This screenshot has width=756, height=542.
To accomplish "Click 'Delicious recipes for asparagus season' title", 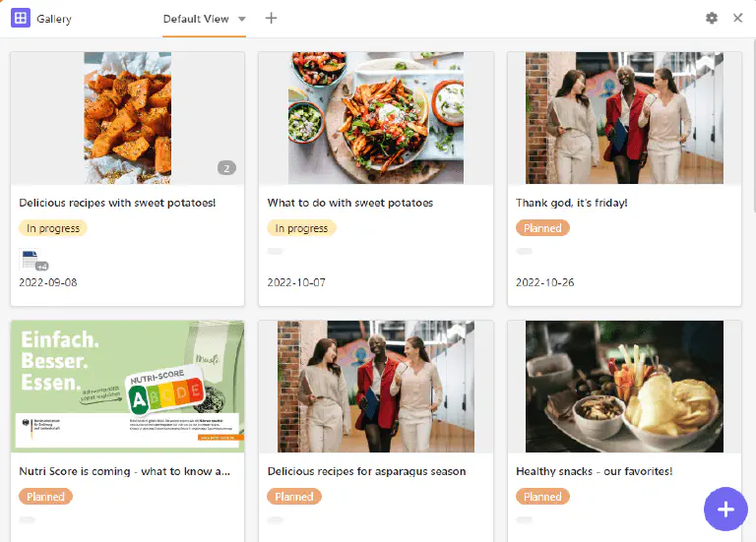I will click(366, 471).
